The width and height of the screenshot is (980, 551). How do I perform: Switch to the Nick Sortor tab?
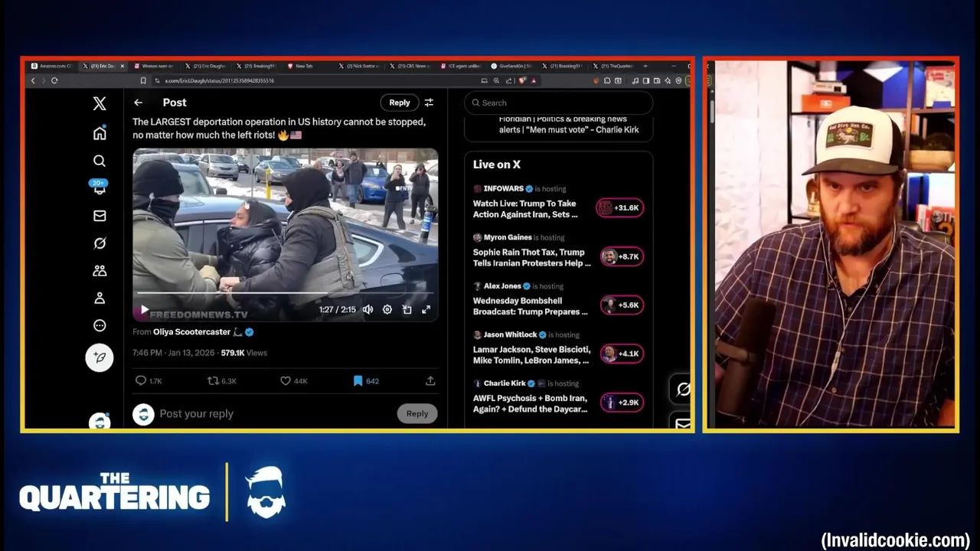tap(360, 67)
